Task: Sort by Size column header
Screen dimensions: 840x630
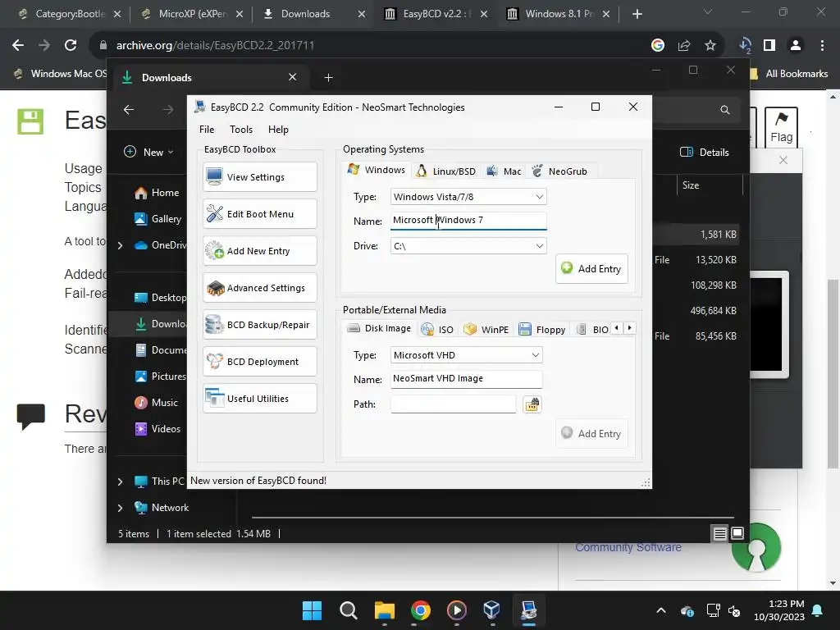Action: click(691, 185)
